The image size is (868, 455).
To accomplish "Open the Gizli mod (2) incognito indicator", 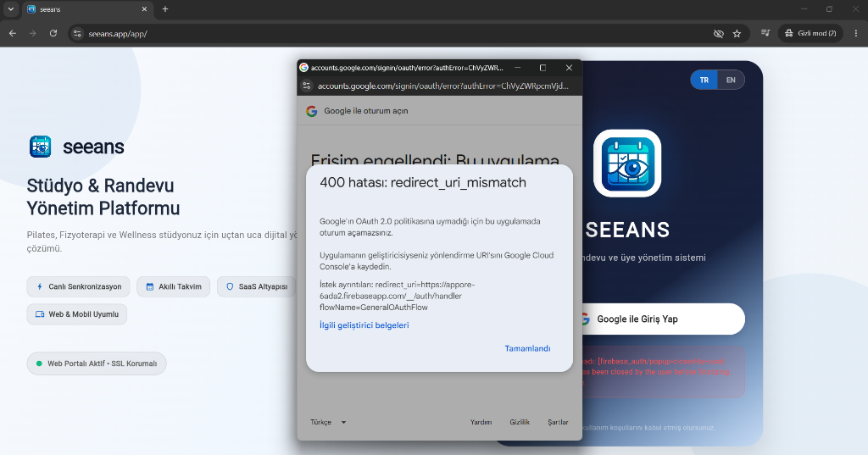I will [810, 33].
